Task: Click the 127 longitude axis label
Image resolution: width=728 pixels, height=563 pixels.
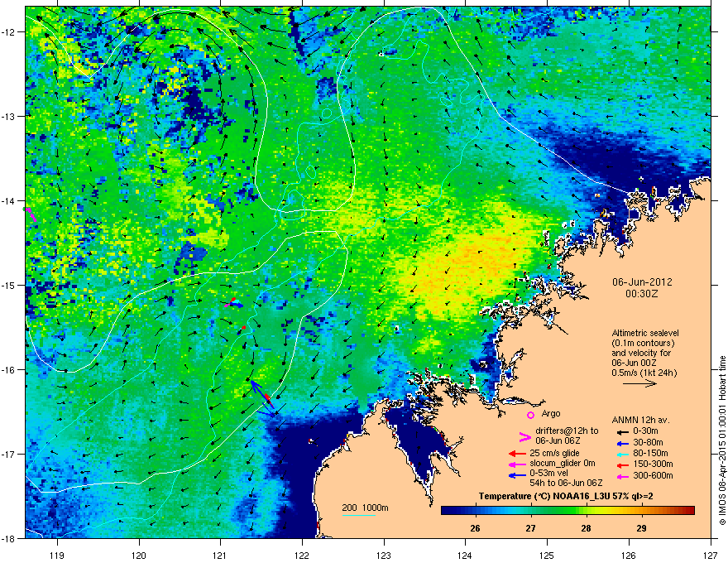Action: coord(711,555)
